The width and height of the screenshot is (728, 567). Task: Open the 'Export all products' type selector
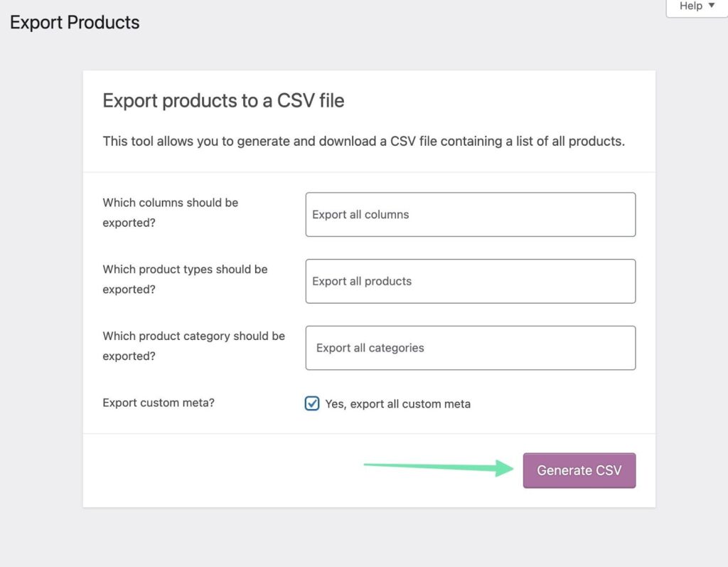click(x=470, y=281)
